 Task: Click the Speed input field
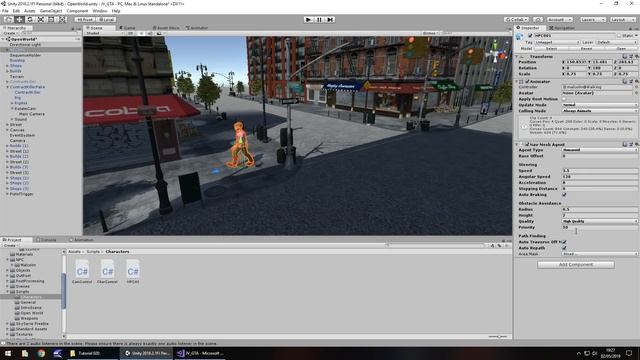coord(600,171)
